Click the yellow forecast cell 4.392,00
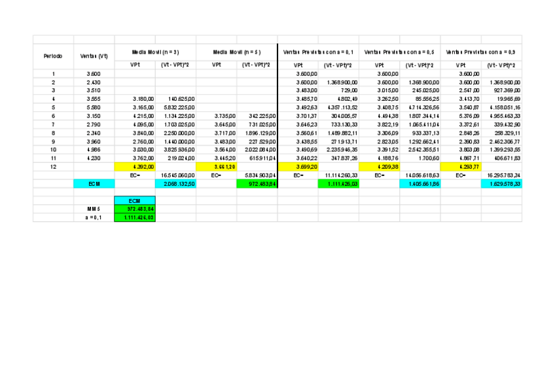Viewport: 555px width, 392px height. click(x=135, y=167)
